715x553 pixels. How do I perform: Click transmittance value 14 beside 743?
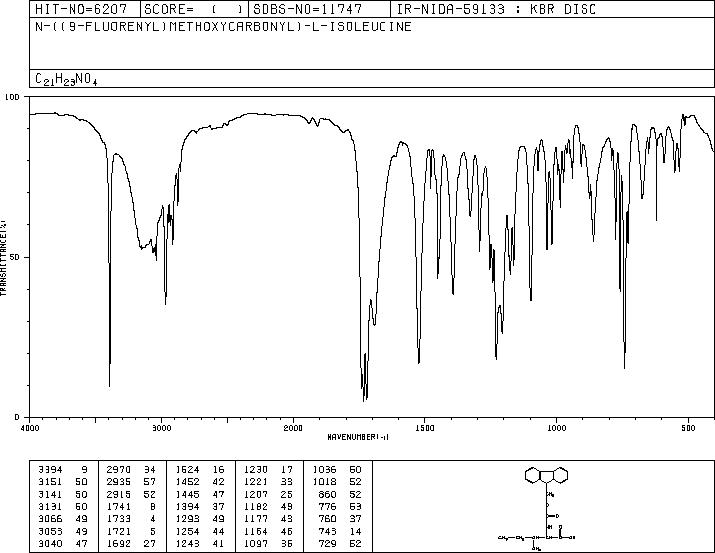[355, 531]
